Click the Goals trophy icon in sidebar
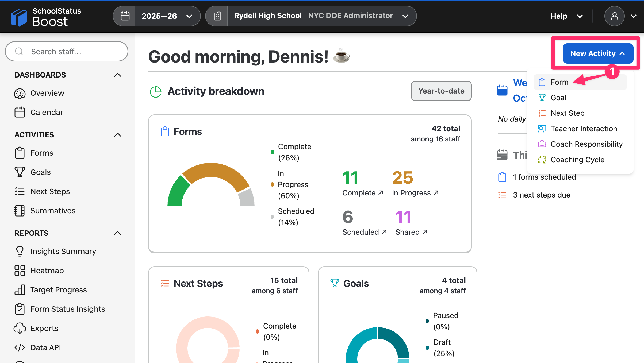 20,172
